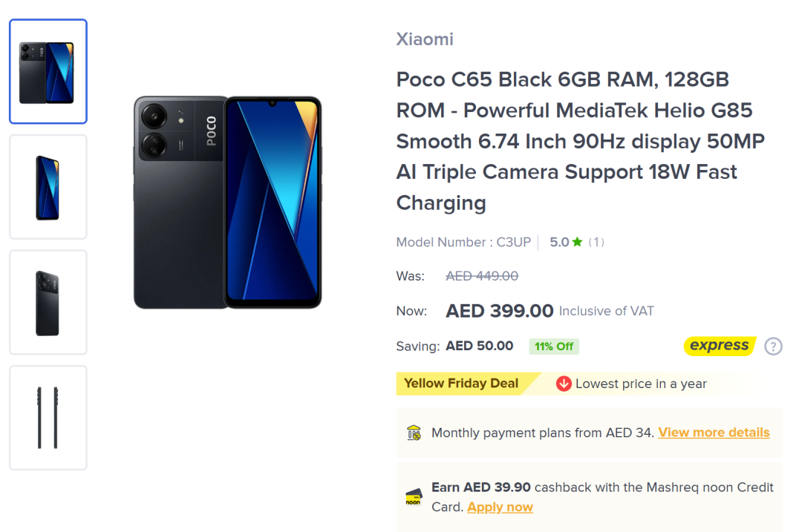
Task: Select the side profile thumbnail
Action: (x=48, y=418)
